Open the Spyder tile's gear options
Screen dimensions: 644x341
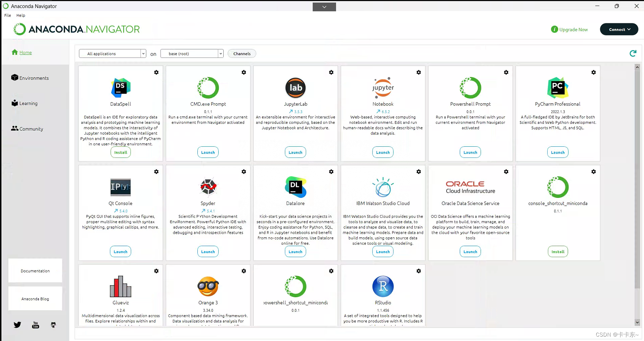coord(244,172)
